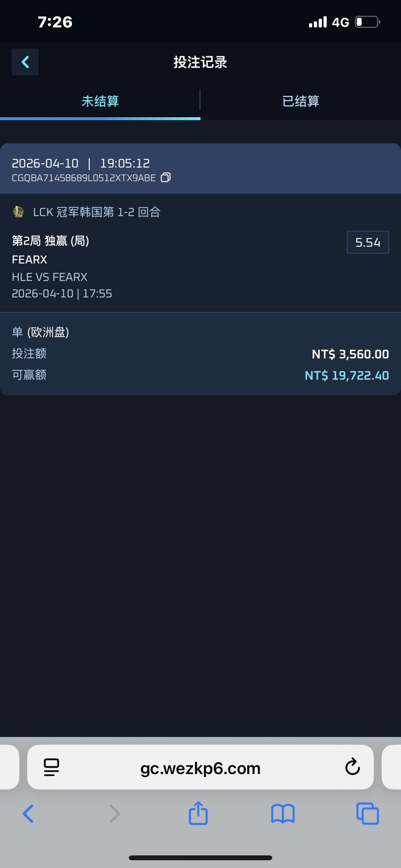This screenshot has width=401, height=868.
Task: Tap the League of Legends game icon
Action: point(18,212)
